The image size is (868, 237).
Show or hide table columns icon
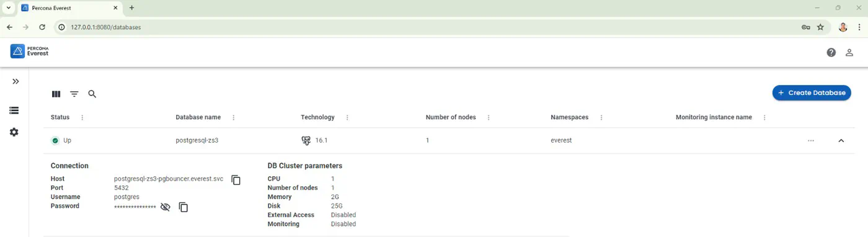point(56,94)
